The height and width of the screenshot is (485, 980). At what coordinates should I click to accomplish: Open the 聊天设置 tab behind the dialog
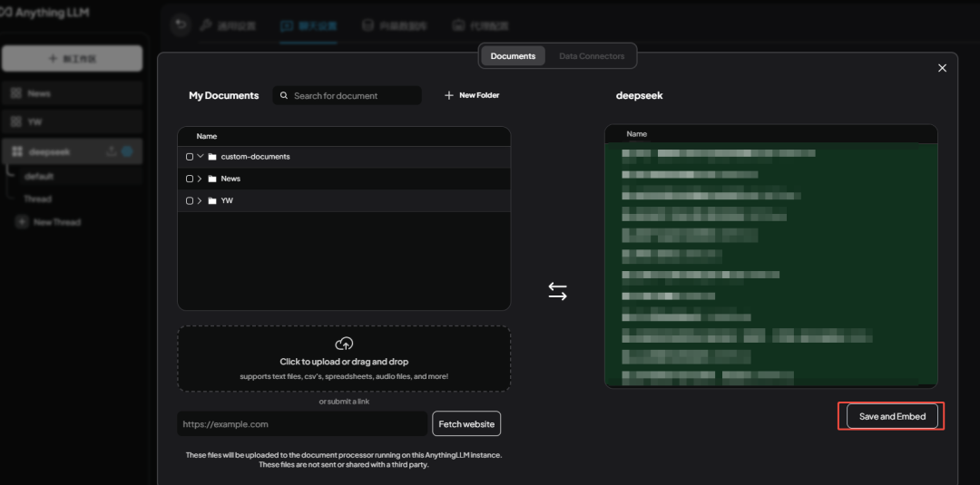tap(309, 25)
